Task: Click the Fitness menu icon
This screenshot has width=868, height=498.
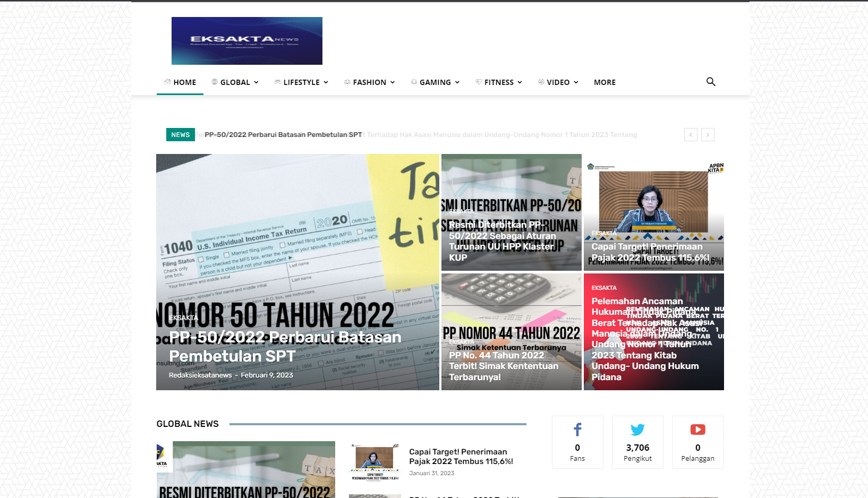Action: point(479,82)
